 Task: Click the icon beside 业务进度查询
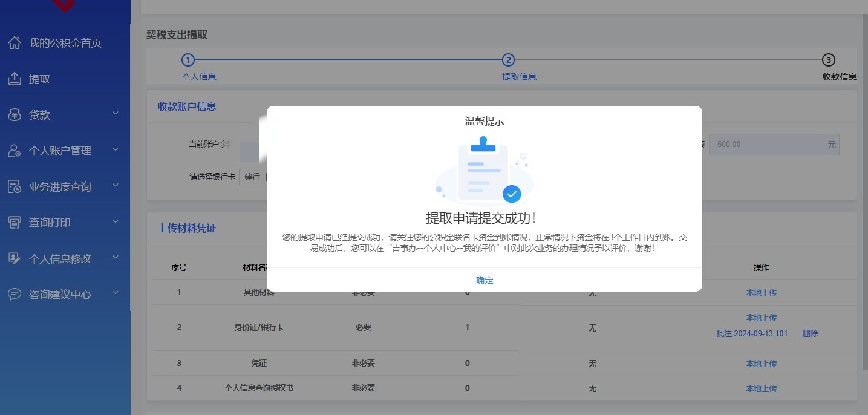(x=15, y=186)
